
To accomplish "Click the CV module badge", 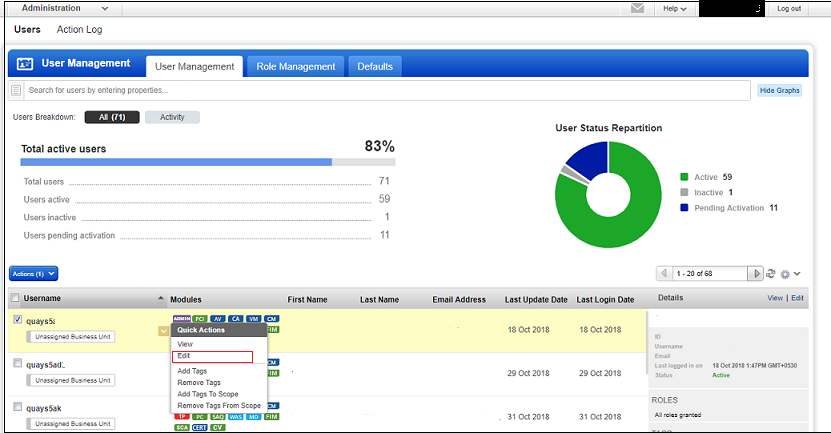I will tap(218, 428).
